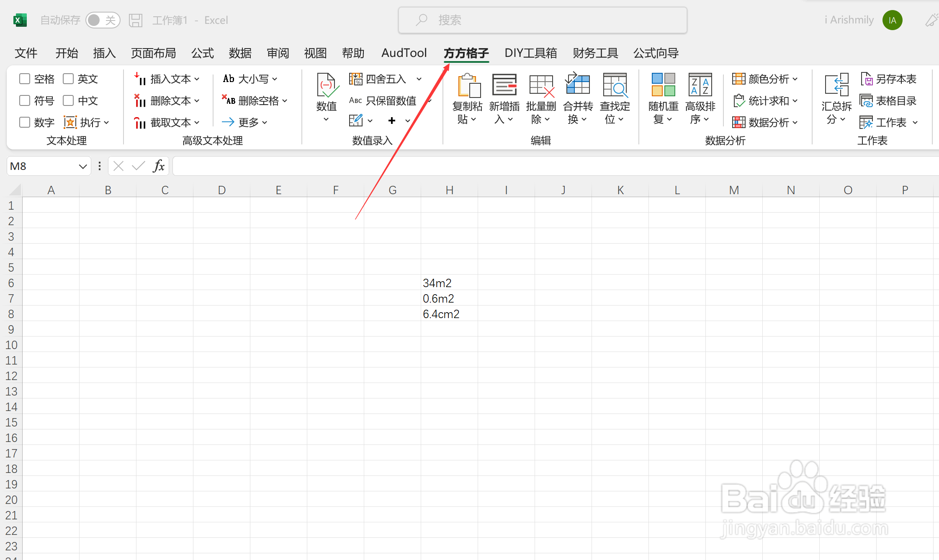Screen dimensions: 939x560
Task: Switch to the 视图 view tab
Action: point(315,53)
